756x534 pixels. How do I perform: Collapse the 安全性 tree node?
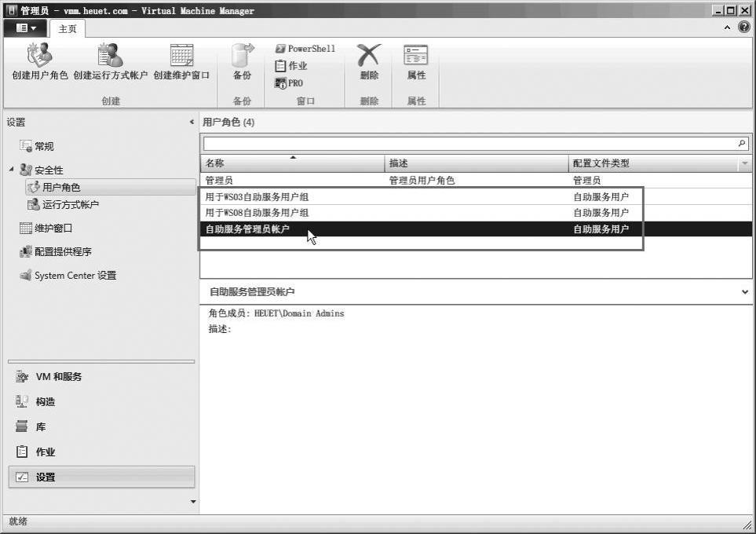(12, 170)
